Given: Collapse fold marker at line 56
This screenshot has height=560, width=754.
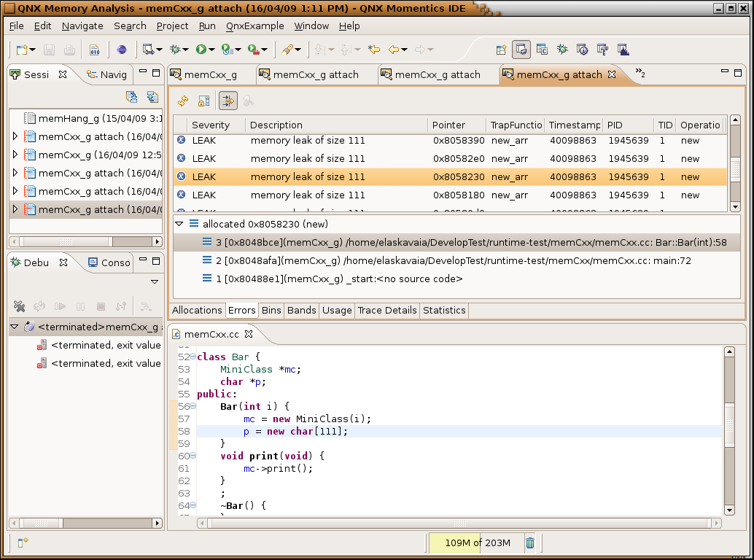Looking at the screenshot, I should [x=193, y=406].
